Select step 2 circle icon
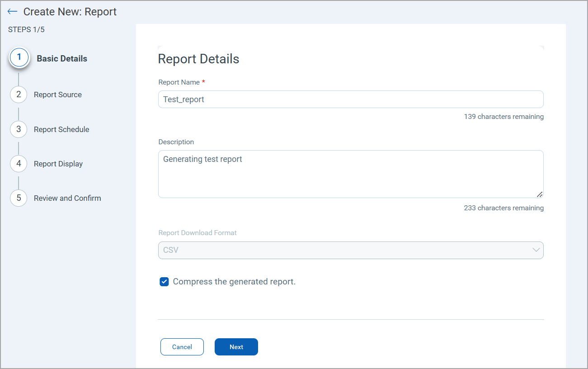Image resolution: width=588 pixels, height=369 pixels. [19, 95]
